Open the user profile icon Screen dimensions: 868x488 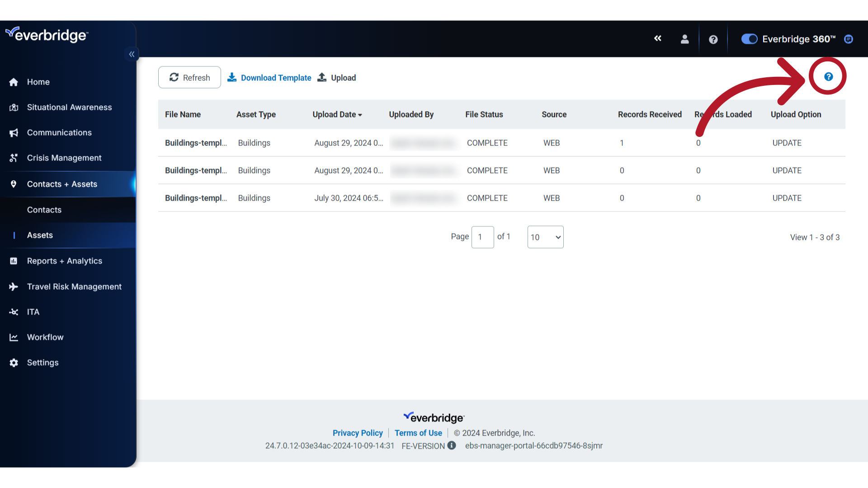click(685, 39)
